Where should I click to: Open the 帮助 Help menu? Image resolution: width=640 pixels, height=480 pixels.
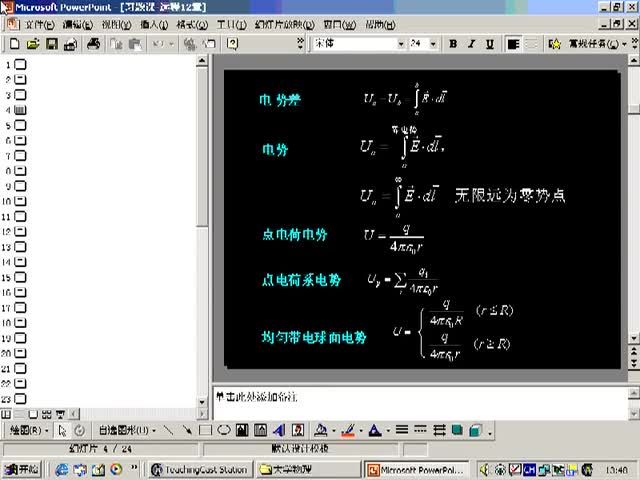pyautogui.click(x=380, y=25)
